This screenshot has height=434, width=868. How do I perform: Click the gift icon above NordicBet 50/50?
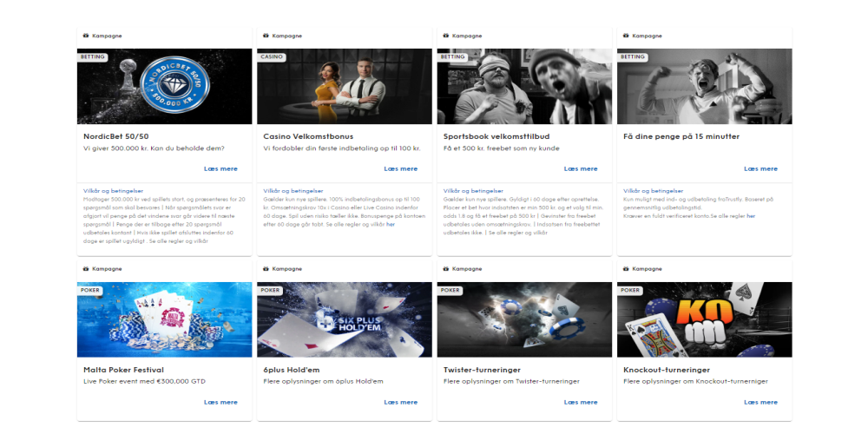[x=86, y=36]
